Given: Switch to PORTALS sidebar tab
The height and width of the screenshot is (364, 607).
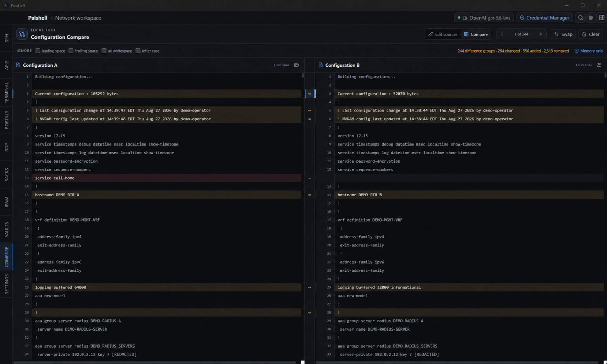Looking at the screenshot, I should point(6,120).
